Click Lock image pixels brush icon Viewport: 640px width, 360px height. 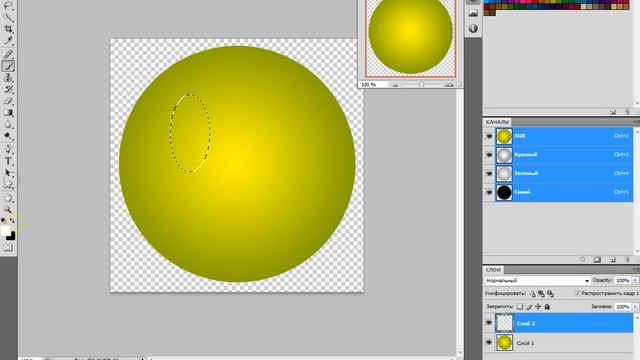[529, 307]
